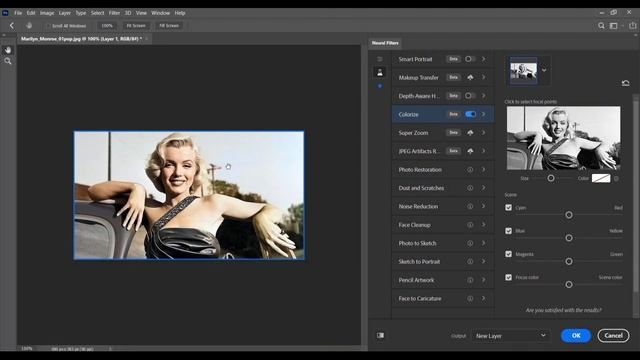This screenshot has height=360, width=640.
Task: Click info icon for Face Cleanup
Action: point(470,224)
